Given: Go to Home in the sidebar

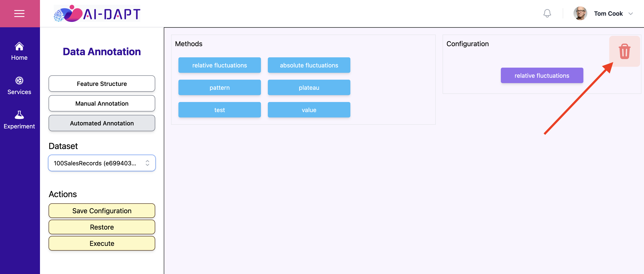Looking at the screenshot, I should pyautogui.click(x=19, y=51).
